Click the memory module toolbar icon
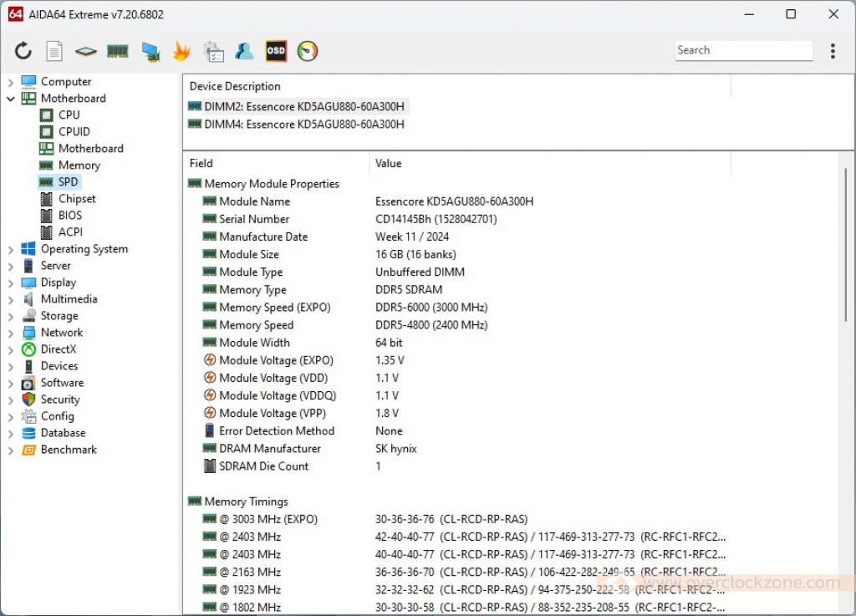856x616 pixels. [117, 51]
